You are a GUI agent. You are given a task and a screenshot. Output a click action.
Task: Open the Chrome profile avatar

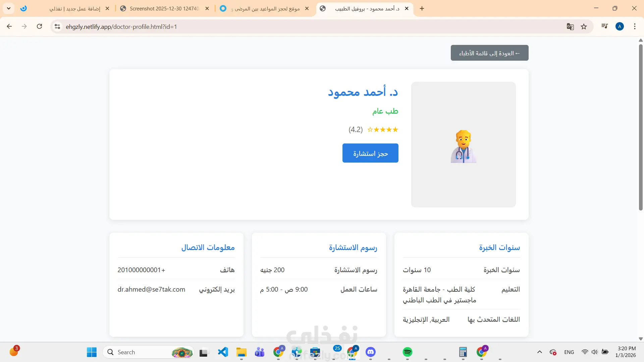(620, 26)
